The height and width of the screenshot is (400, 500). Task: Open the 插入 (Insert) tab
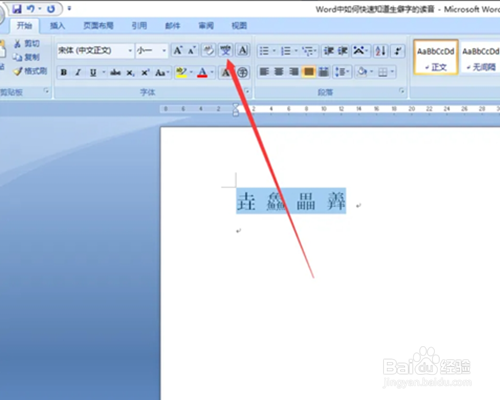pos(57,26)
